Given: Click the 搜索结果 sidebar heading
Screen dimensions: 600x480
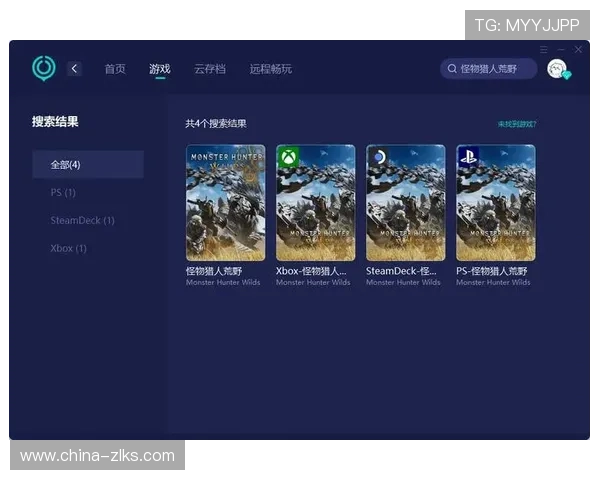Looking at the screenshot, I should click(55, 122).
